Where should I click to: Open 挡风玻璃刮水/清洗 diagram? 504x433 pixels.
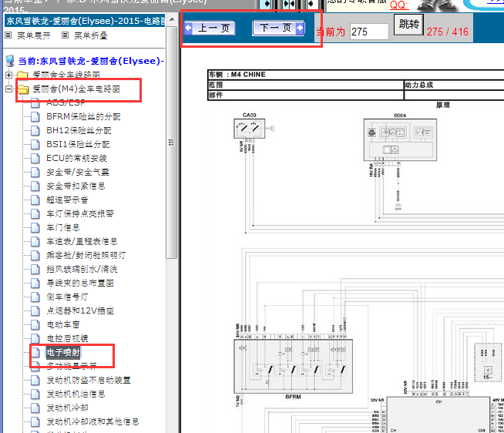coord(82,269)
